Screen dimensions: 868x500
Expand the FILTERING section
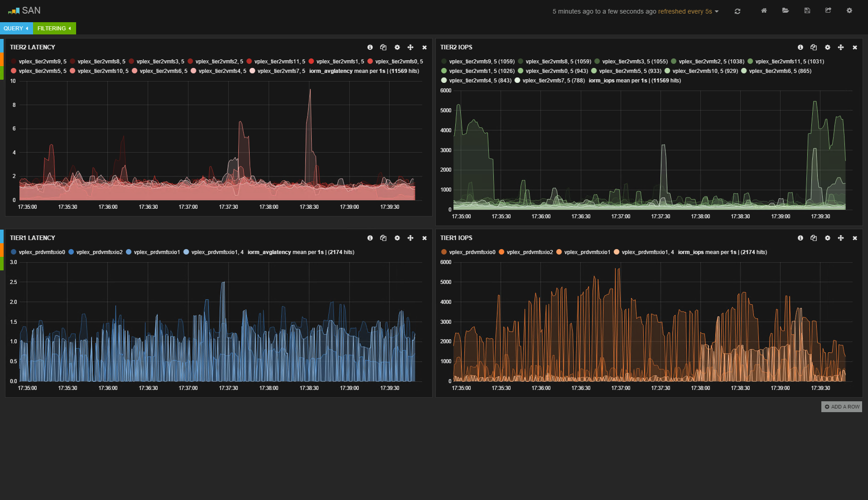[x=54, y=28]
